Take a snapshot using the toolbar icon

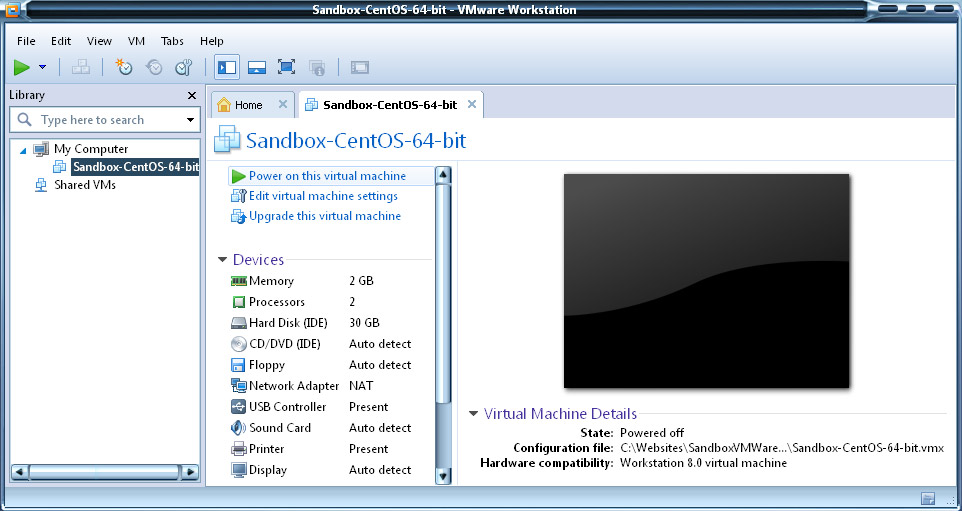[x=124, y=67]
